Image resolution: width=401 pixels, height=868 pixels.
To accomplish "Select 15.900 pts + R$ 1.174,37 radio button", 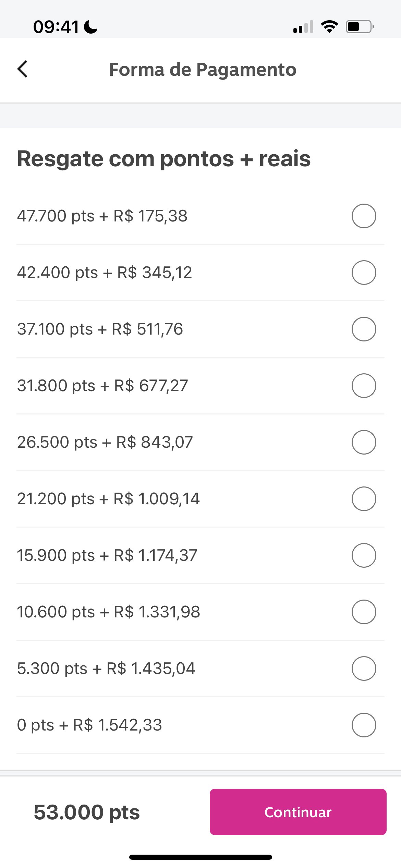I will (364, 555).
